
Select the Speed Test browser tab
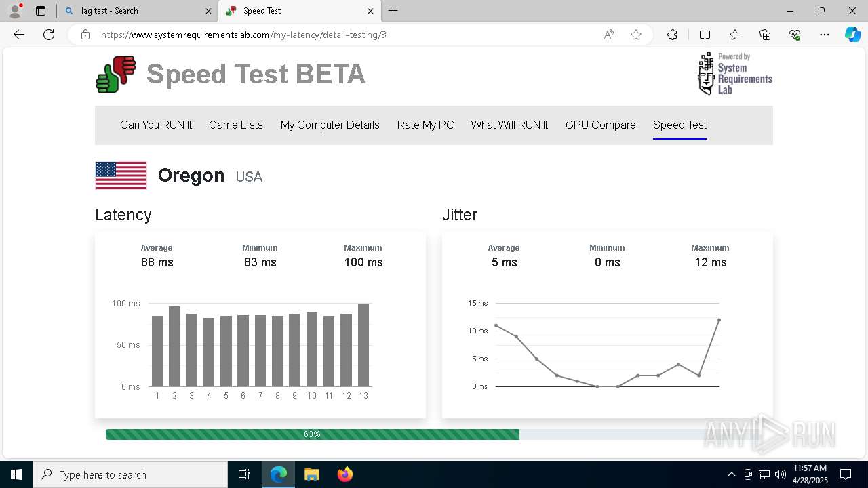299,11
